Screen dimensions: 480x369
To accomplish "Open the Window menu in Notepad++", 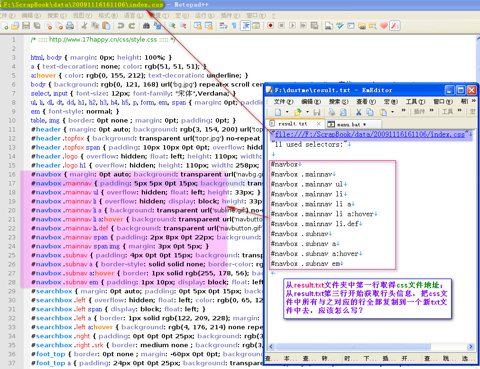I will coord(256,16).
